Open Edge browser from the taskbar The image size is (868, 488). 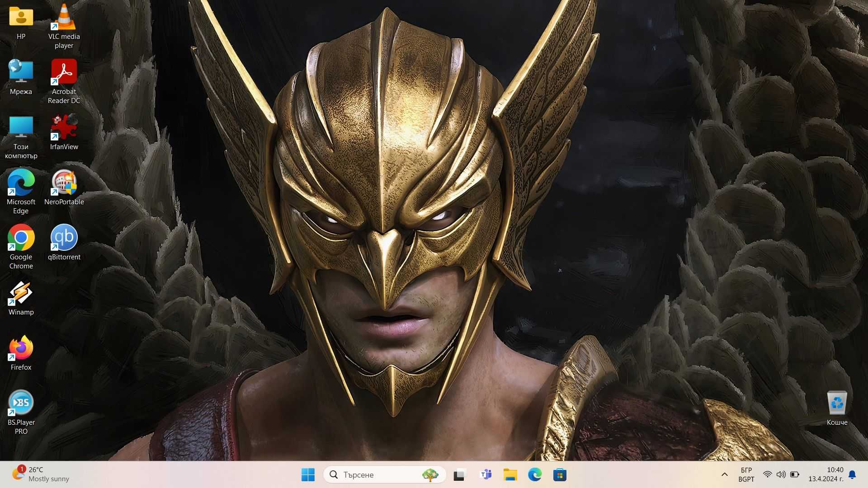535,475
